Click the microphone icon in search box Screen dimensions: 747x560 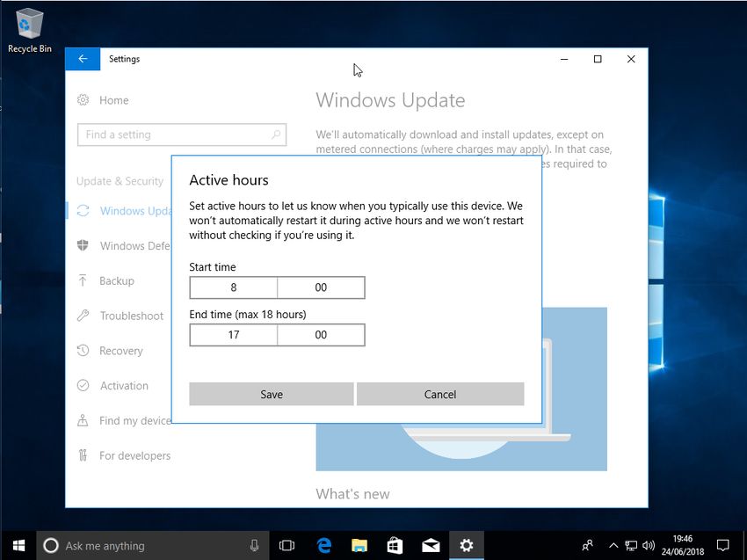(254, 545)
